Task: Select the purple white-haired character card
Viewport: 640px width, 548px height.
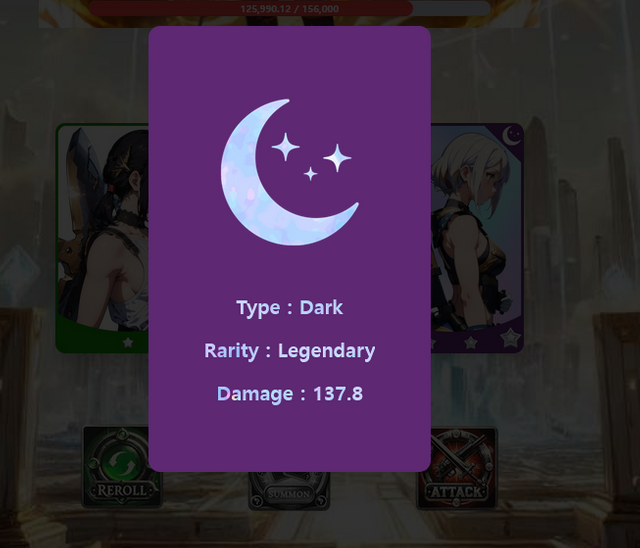Action: coord(477,238)
